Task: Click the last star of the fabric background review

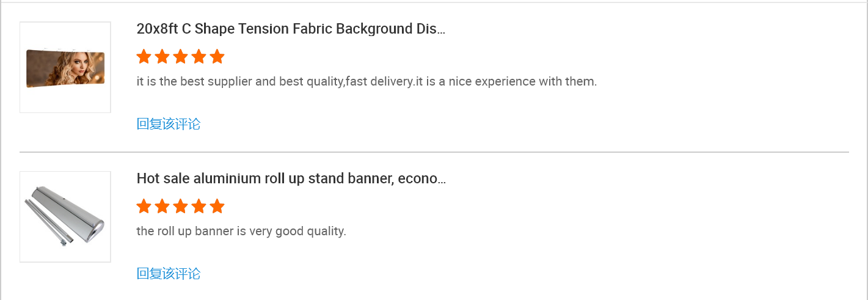Action: tap(217, 57)
